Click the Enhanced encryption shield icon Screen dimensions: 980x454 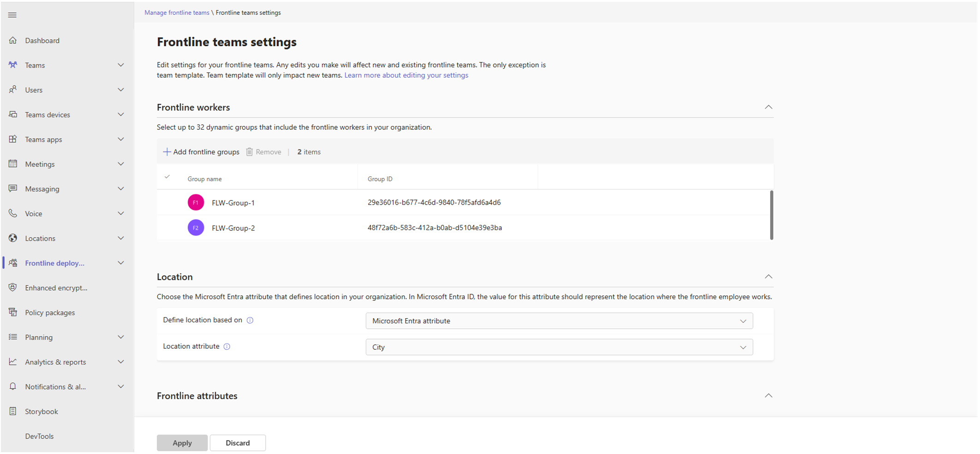tap(13, 288)
